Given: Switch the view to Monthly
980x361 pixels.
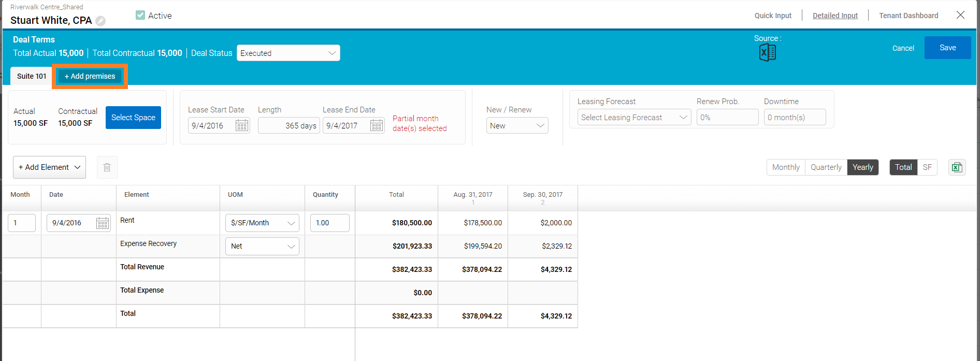Looking at the screenshot, I should tap(785, 167).
